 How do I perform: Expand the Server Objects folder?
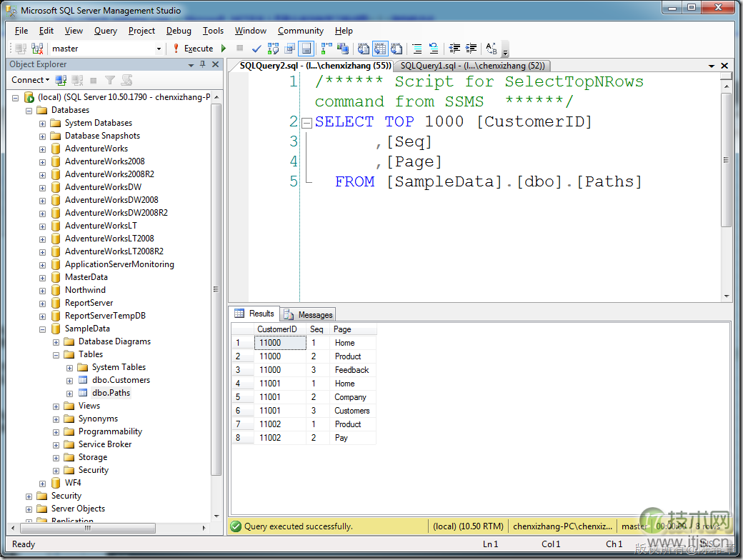29,509
